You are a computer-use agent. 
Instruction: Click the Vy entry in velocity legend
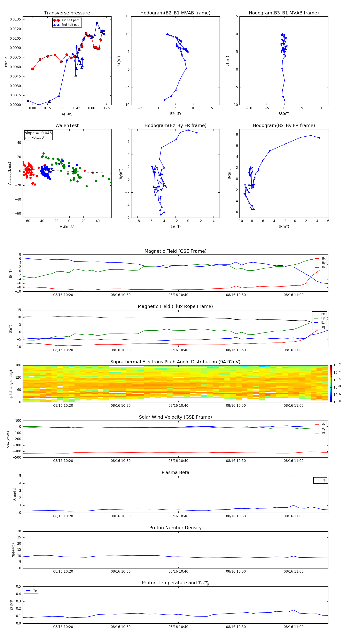[320, 429]
